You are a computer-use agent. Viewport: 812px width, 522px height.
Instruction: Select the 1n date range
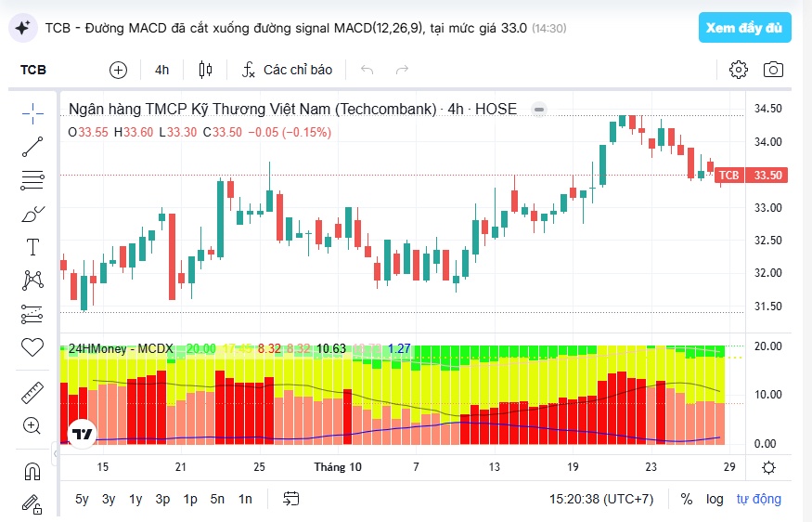(x=245, y=499)
